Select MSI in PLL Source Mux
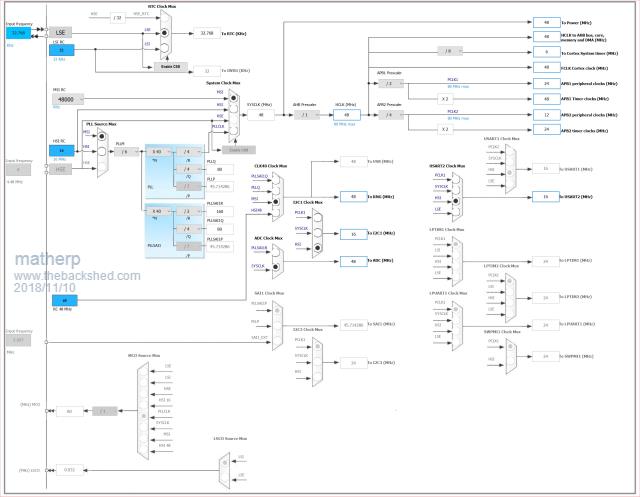 click(x=104, y=132)
